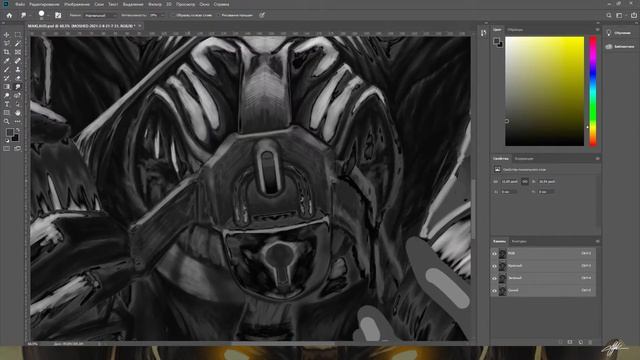Swap foreground and background colors
640x360 pixels.
click(18, 130)
